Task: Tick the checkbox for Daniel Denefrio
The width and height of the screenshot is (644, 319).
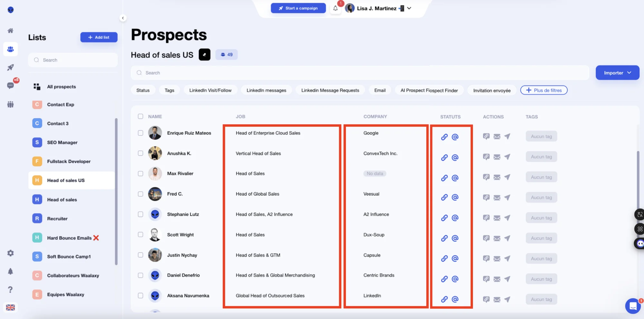Action: [140, 275]
